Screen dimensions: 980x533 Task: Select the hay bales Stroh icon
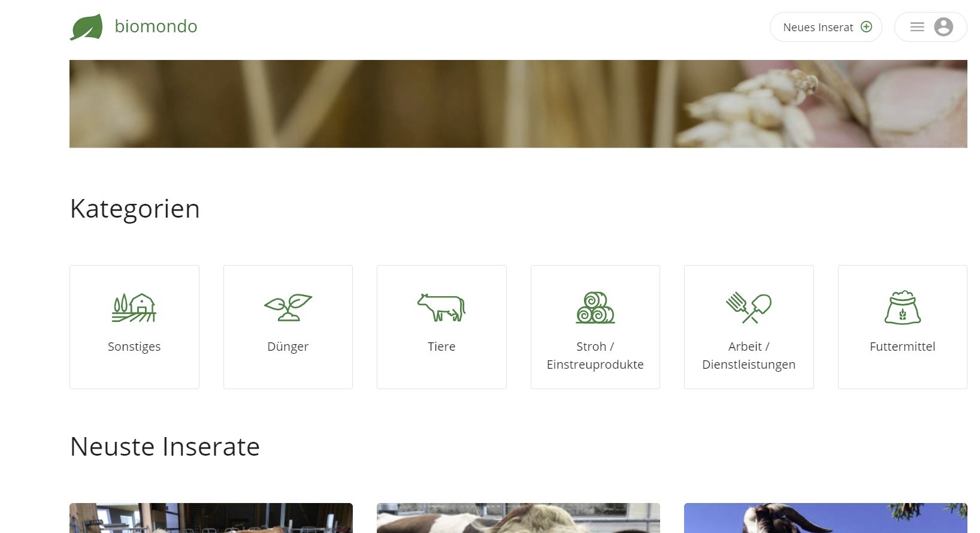click(x=595, y=308)
